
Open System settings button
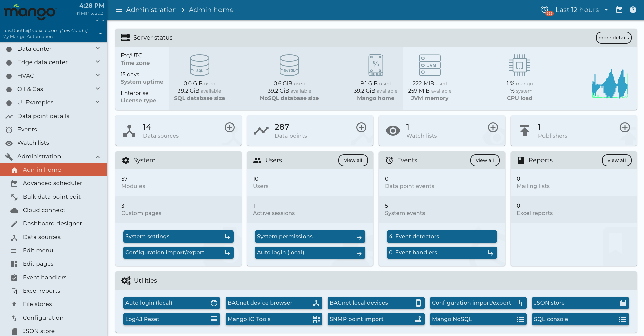[x=178, y=237]
